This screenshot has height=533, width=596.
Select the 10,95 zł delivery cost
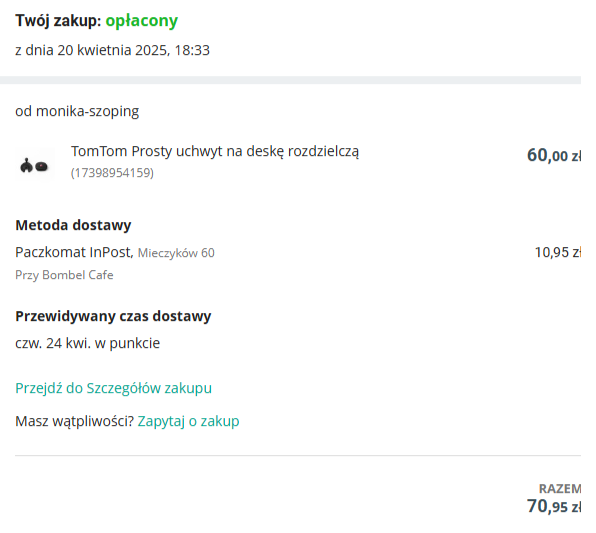tap(558, 252)
